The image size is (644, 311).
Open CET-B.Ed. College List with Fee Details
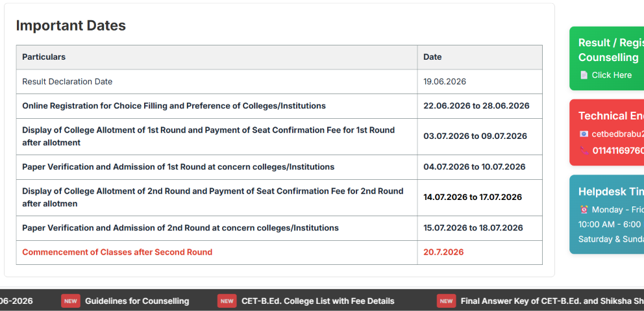pos(318,301)
